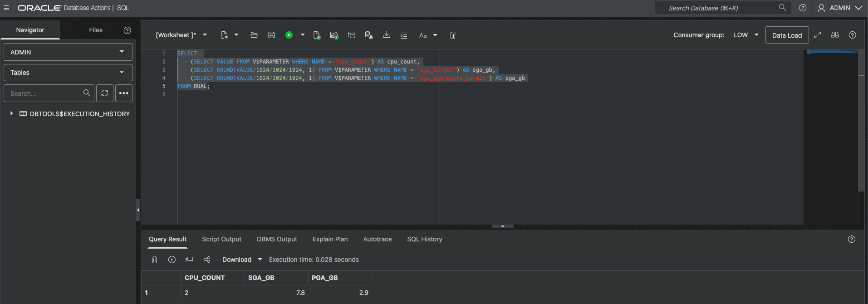This screenshot has height=304, width=868.
Task: Expand the ADMIN user menu chevron
Action: 858,8
